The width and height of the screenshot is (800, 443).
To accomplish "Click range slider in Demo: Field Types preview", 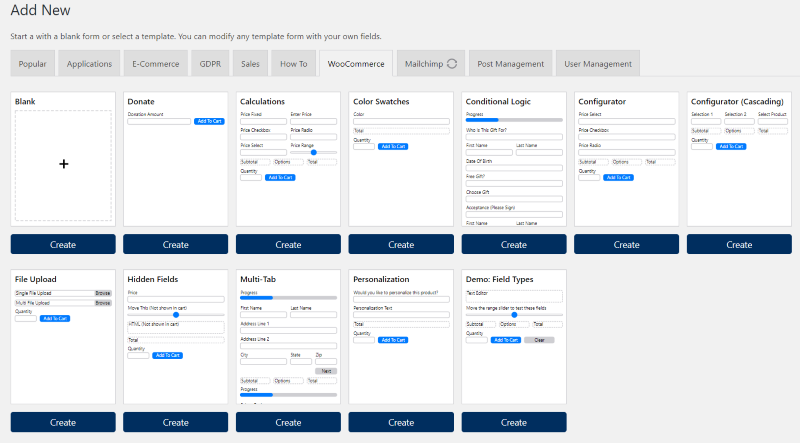I will (514, 315).
